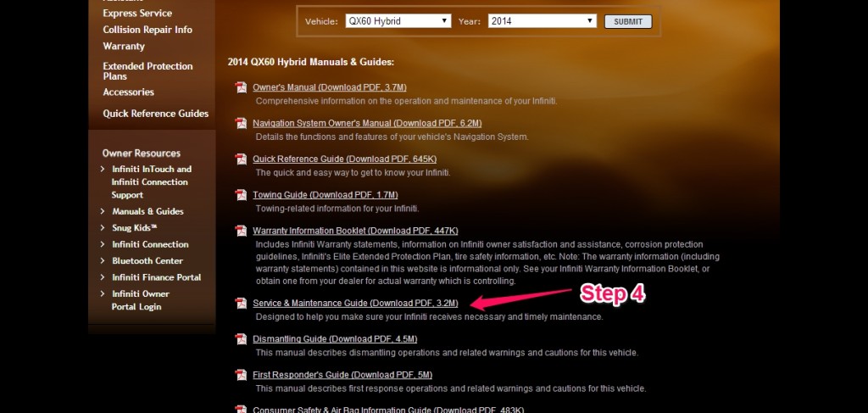Open Infiniti Owner Portal Login link
Image resolution: width=868 pixels, height=413 pixels.
pos(140,300)
